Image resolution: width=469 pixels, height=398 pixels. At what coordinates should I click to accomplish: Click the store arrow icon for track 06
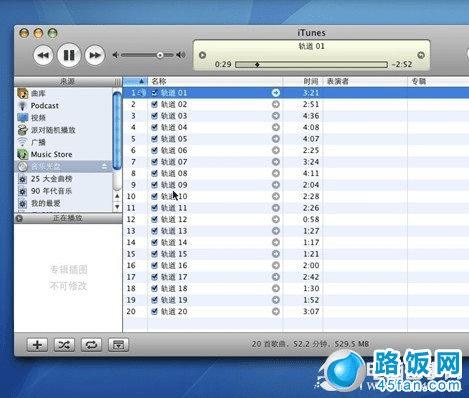276,150
